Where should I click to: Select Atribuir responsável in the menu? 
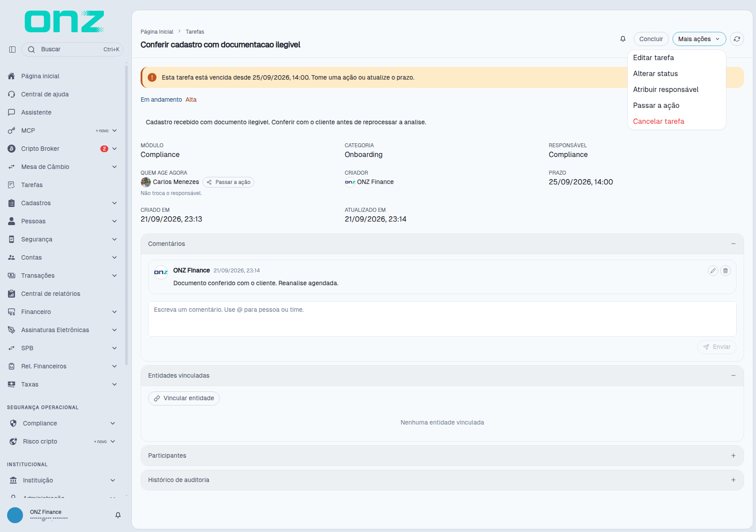click(676, 90)
